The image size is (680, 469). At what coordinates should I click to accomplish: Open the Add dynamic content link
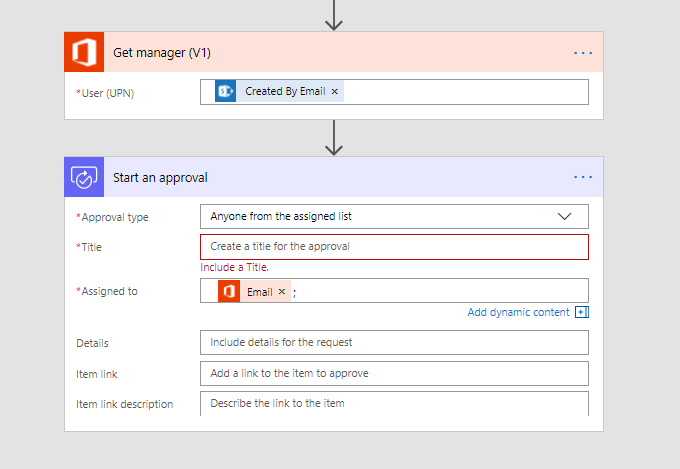click(518, 312)
